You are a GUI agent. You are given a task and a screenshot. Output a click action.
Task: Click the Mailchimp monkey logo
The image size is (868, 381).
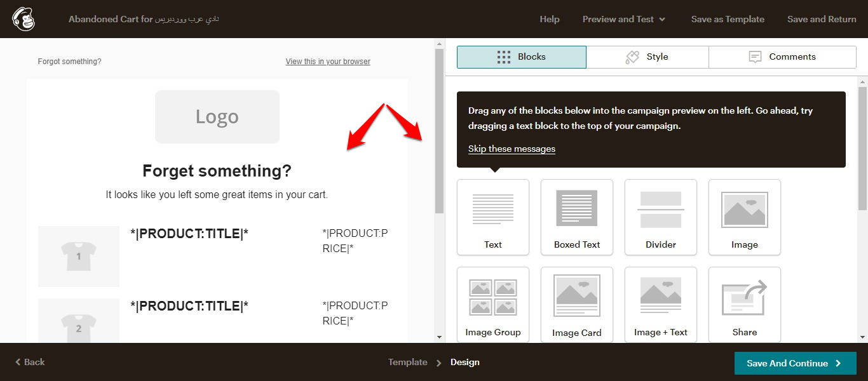pyautogui.click(x=24, y=19)
